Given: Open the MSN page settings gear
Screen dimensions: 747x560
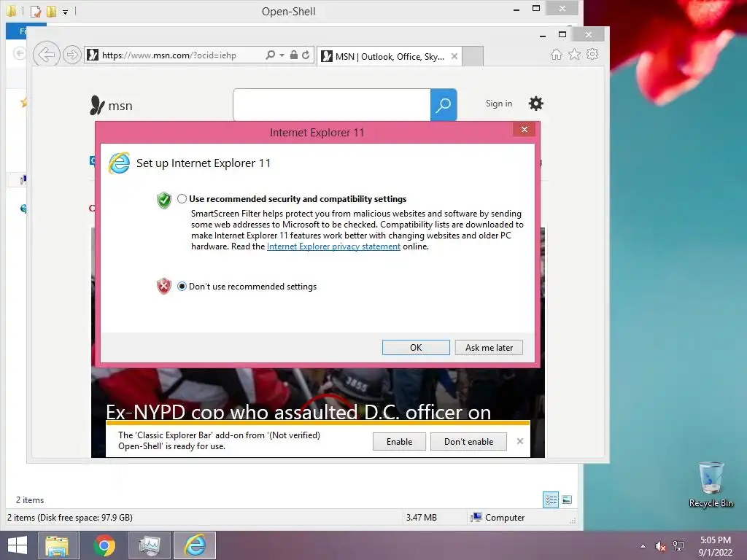Looking at the screenshot, I should 536,104.
